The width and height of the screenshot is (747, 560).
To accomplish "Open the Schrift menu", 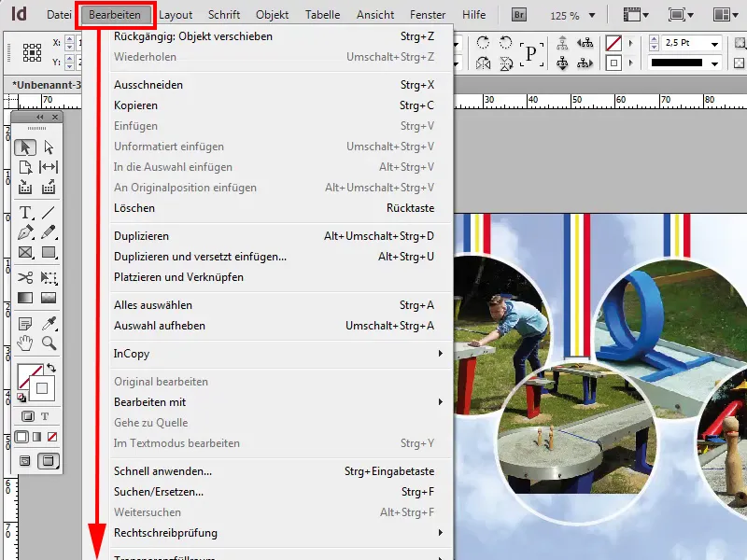I will pyautogui.click(x=223, y=14).
